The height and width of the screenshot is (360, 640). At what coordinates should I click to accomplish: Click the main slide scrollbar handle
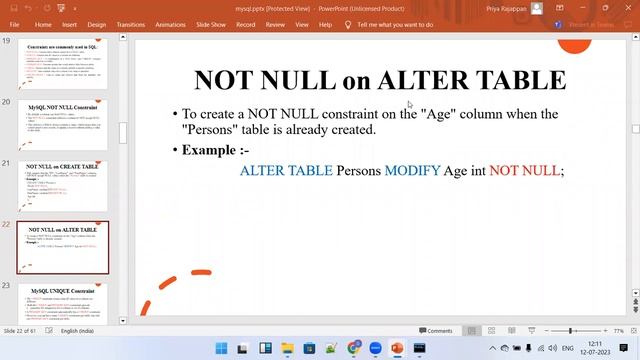pyautogui.click(x=636, y=129)
